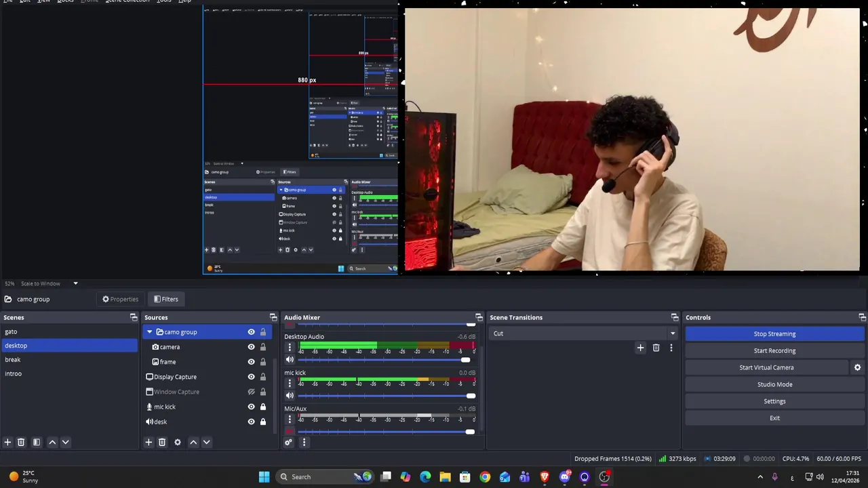Lock the Display Capture source

(x=263, y=377)
